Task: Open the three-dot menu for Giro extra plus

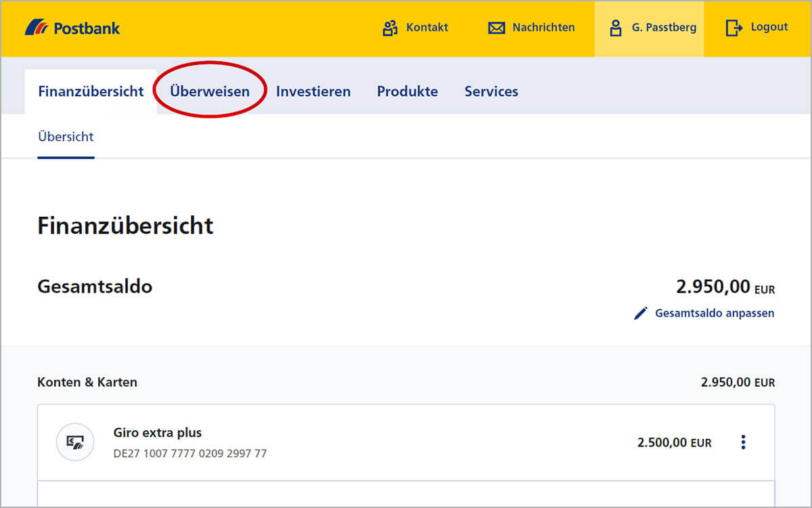Action: [743, 442]
